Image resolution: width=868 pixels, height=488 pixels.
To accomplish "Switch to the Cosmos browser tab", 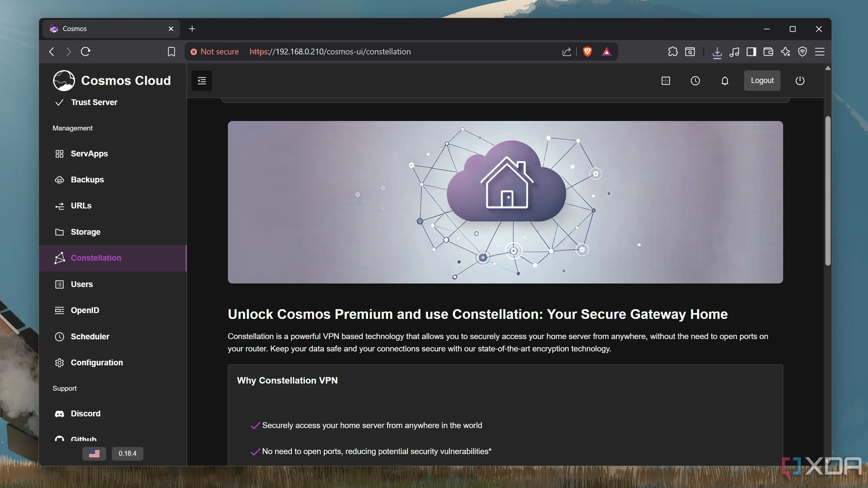I will point(101,29).
